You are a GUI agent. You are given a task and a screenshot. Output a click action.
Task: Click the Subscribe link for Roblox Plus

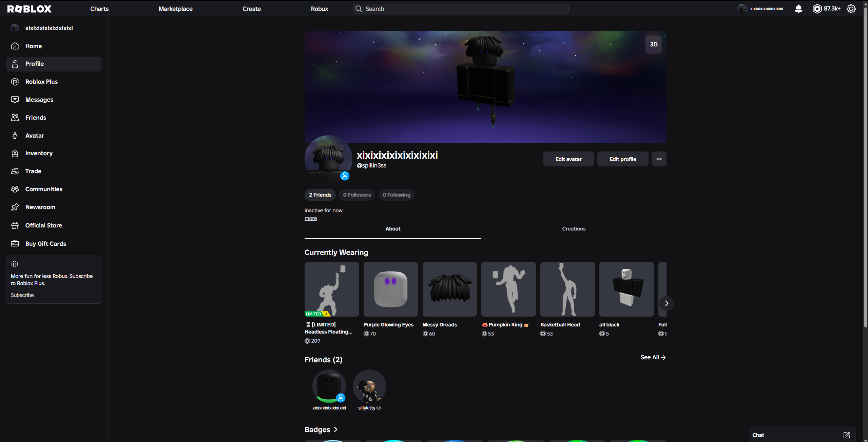[22, 295]
